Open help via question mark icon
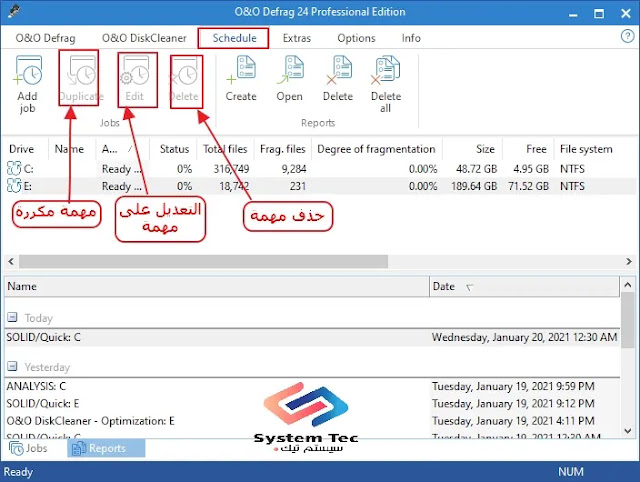 627,36
